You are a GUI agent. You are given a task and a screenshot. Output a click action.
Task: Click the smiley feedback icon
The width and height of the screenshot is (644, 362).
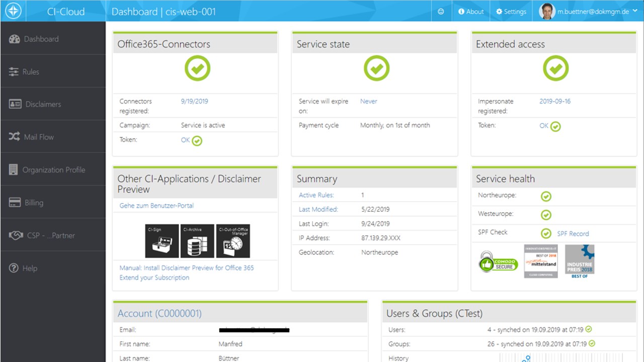point(441,12)
